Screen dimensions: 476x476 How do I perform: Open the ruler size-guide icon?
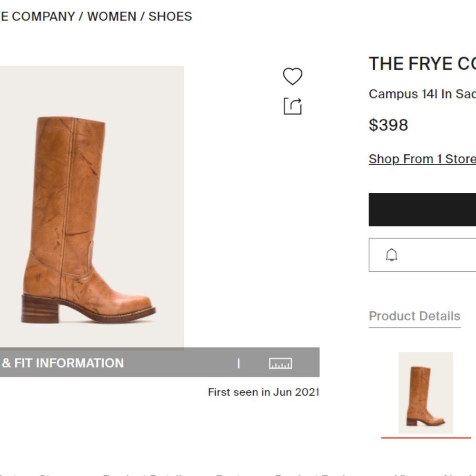tap(280, 363)
